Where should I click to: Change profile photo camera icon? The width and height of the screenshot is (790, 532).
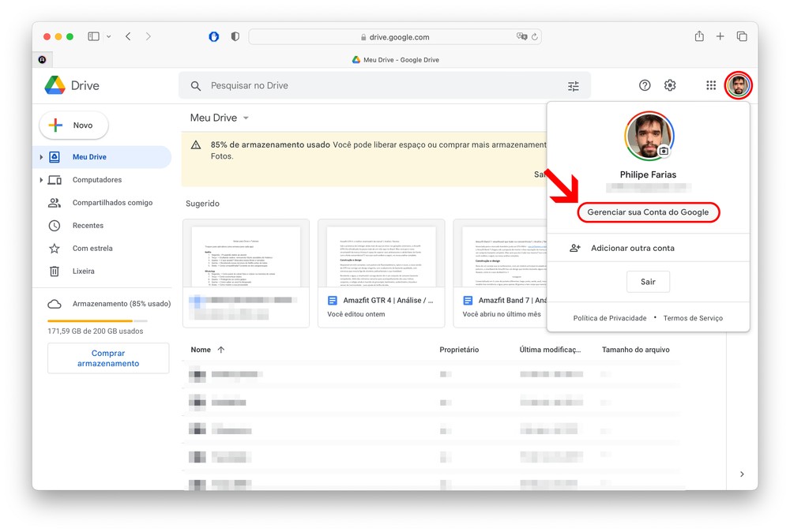coord(664,151)
